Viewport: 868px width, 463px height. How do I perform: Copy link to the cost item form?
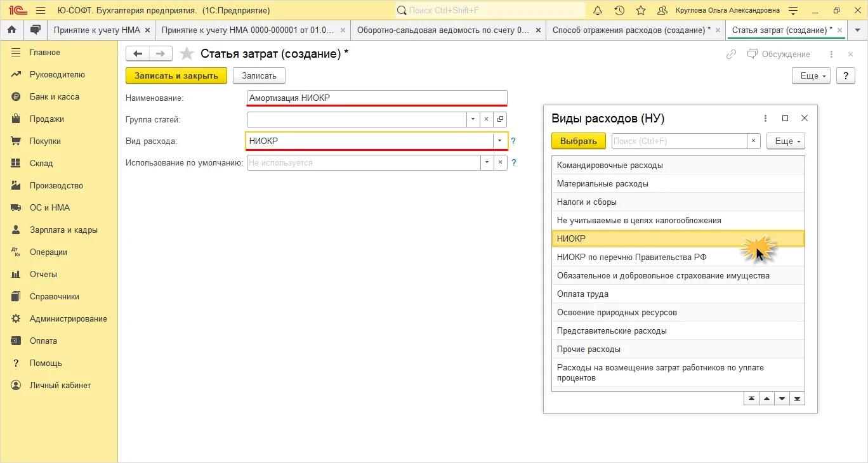[731, 55]
